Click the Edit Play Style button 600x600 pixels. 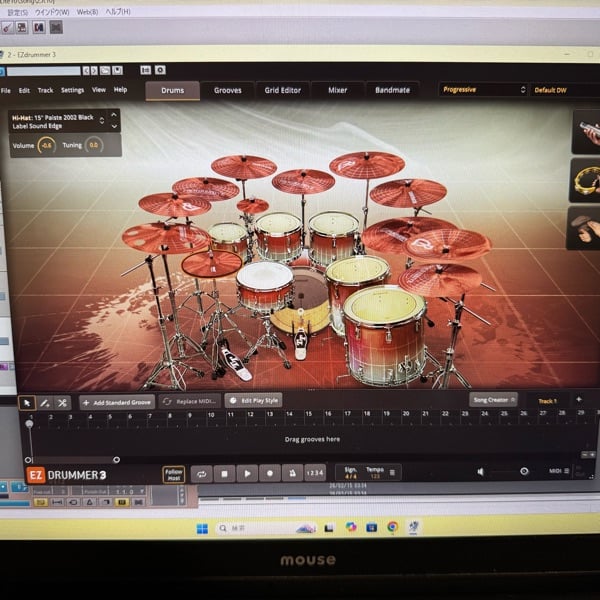(x=253, y=400)
